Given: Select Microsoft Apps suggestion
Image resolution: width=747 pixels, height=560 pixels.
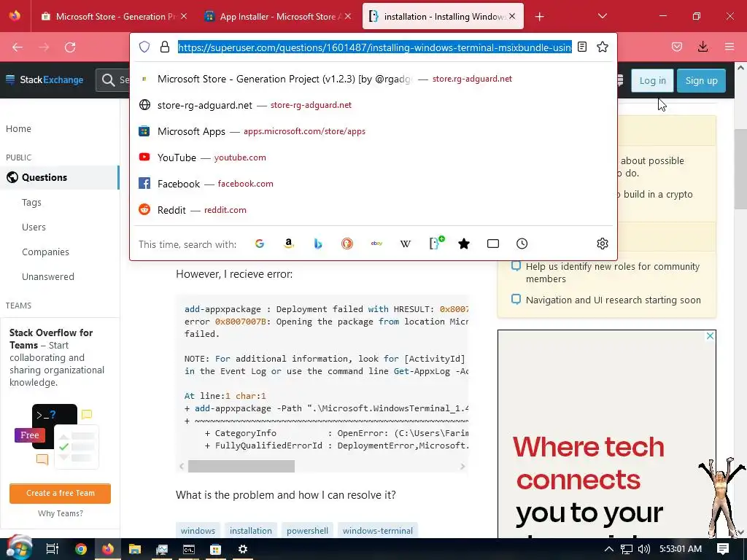Looking at the screenshot, I should [x=373, y=131].
